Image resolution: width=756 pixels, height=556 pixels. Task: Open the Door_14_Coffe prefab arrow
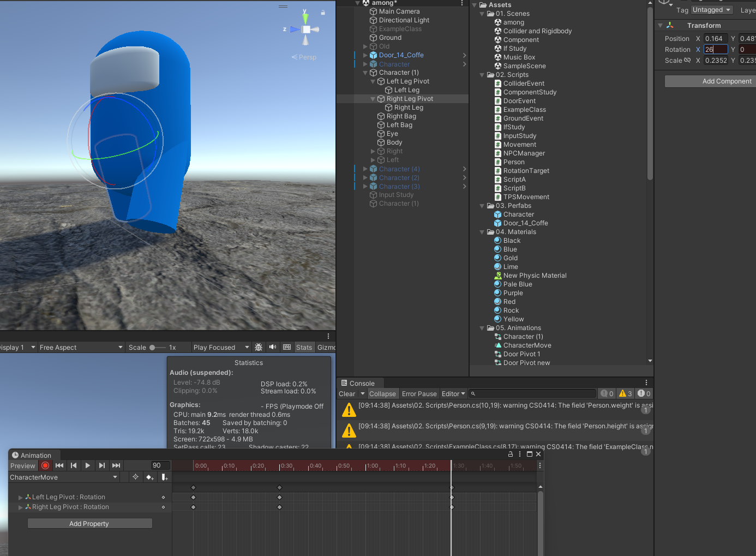pos(464,55)
